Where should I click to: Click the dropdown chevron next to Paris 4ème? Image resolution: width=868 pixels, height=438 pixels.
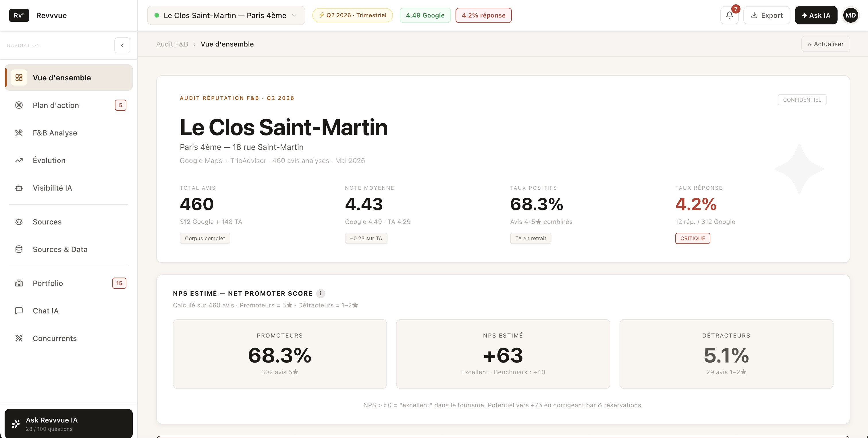pyautogui.click(x=294, y=15)
